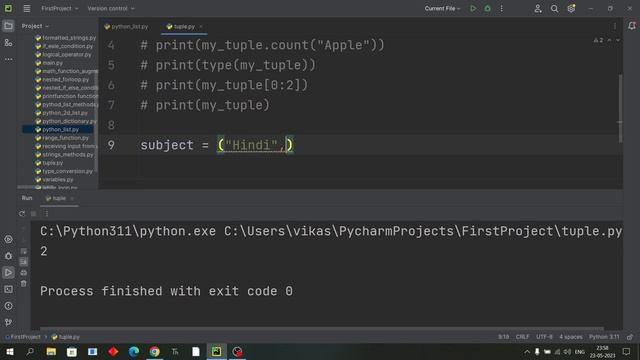
Task: Open the Notifications bell icon
Action: [632, 26]
